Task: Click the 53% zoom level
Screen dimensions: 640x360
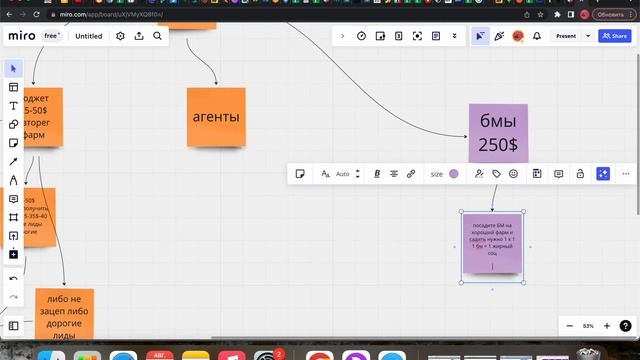Action: click(588, 326)
